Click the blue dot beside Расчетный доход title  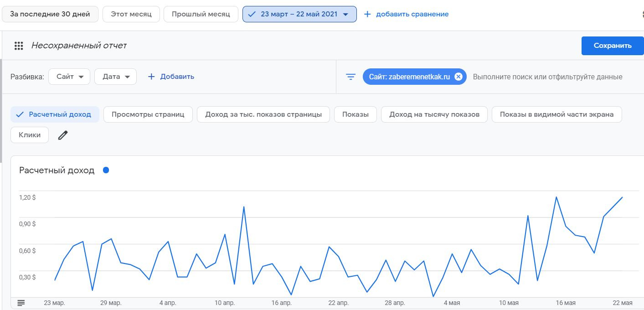coord(106,170)
